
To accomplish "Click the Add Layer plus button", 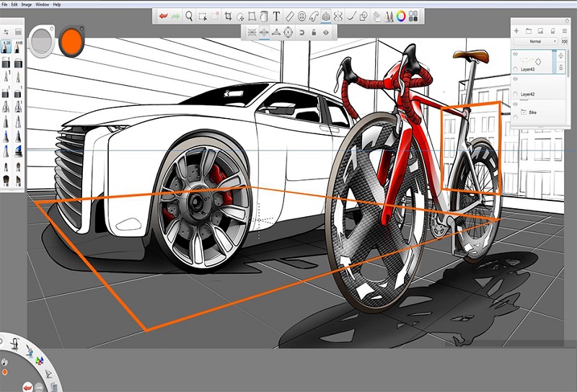I will (516, 31).
